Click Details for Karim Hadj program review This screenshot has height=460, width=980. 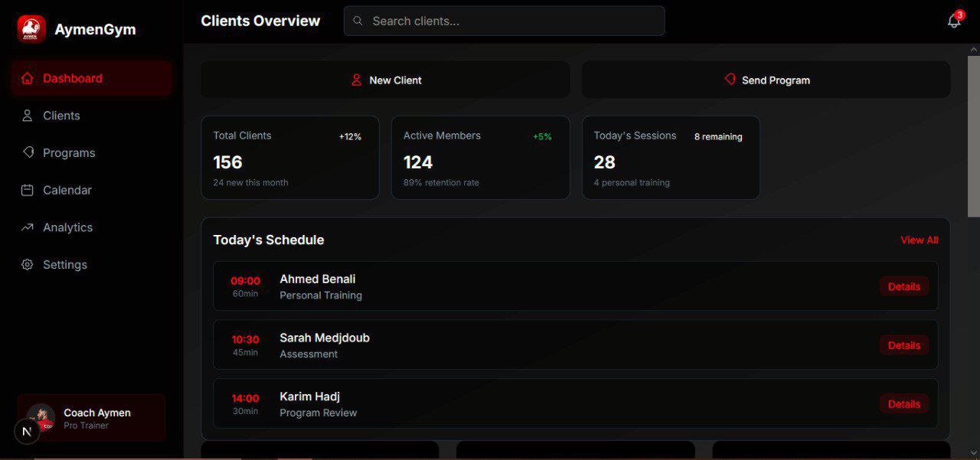903,404
